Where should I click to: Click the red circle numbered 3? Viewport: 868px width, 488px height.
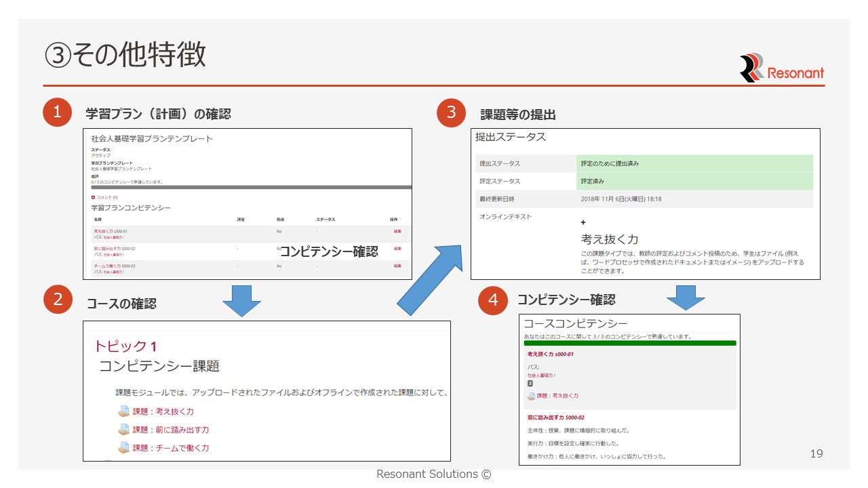[452, 113]
